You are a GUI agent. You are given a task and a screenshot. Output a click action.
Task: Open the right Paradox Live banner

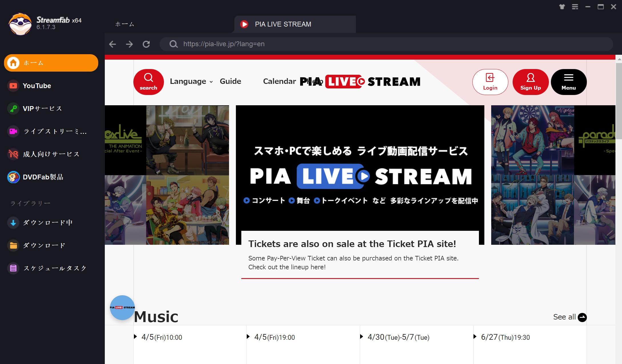(x=553, y=175)
